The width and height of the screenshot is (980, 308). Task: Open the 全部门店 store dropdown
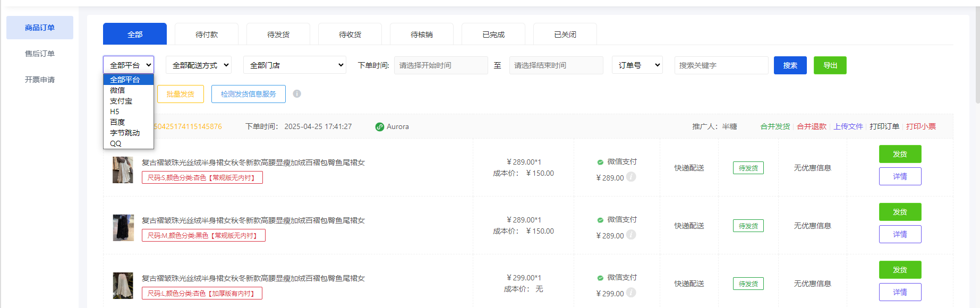tap(294, 65)
